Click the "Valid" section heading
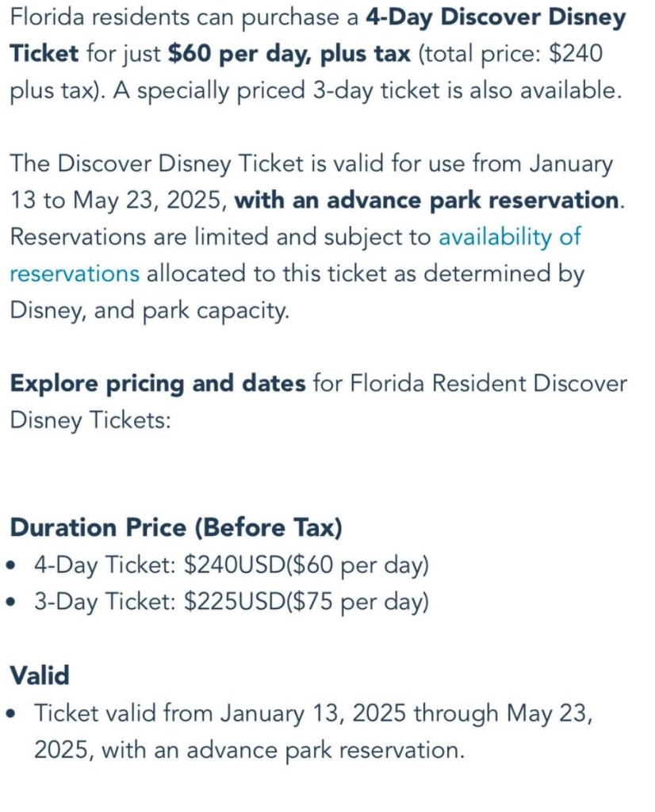655x812 pixels. point(40,675)
